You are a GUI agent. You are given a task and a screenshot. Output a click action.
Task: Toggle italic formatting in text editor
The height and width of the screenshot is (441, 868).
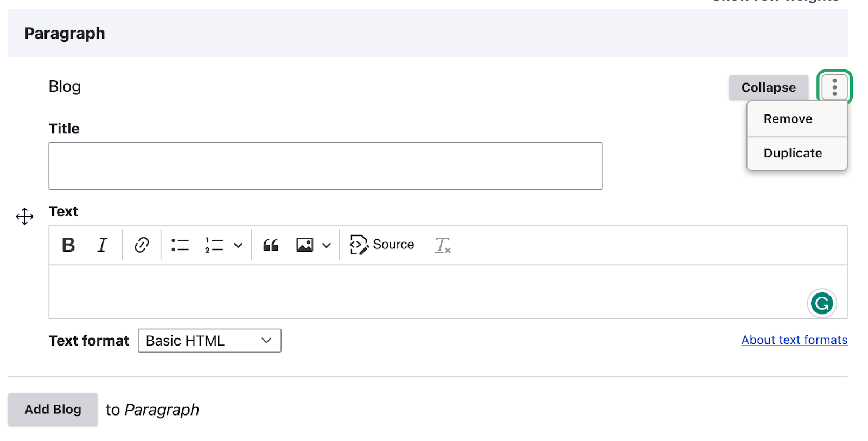click(102, 245)
